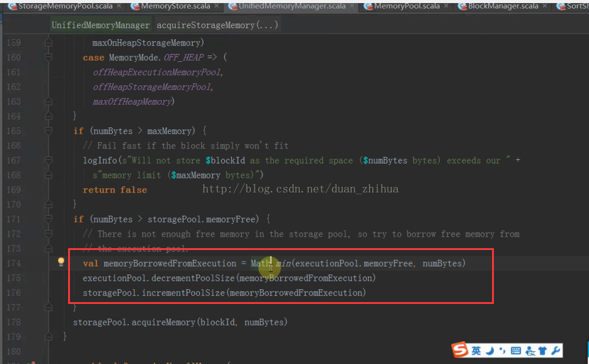The height and width of the screenshot is (364, 589).
Task: Click the acquireStorageMemory(...) breadcrumb
Action: pyautogui.click(x=217, y=25)
